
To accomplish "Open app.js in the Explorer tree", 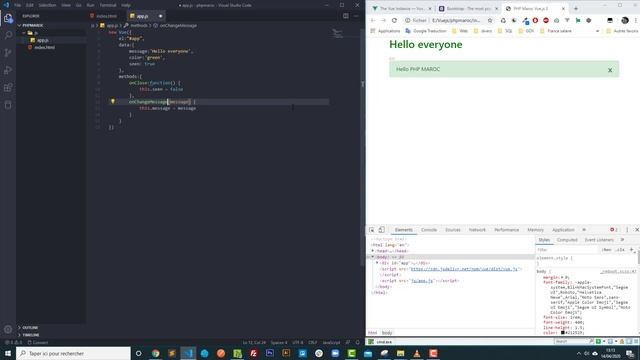I will [42, 40].
